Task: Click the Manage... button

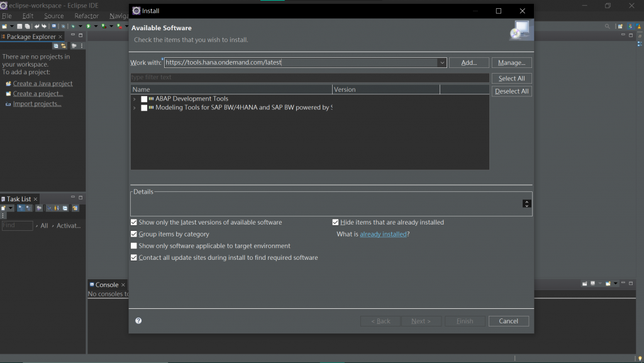Action: coord(511,62)
